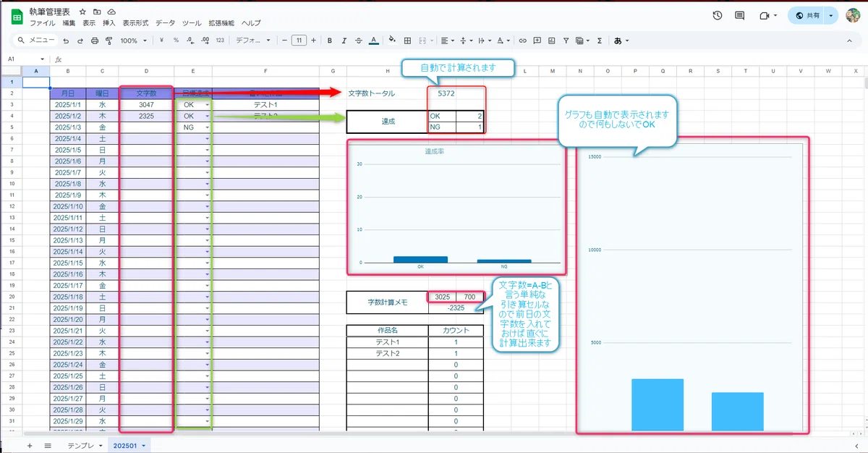Open the Google Sheets home icon
The height and width of the screenshot is (453, 868).
[x=16, y=15]
